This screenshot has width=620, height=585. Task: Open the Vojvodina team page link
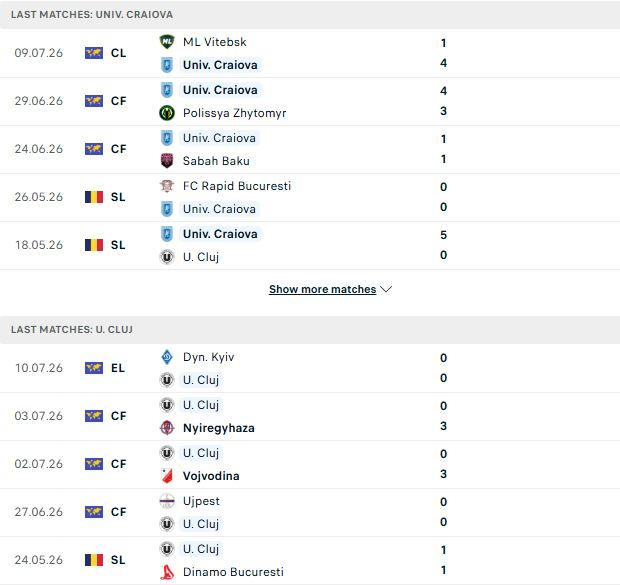(x=211, y=476)
